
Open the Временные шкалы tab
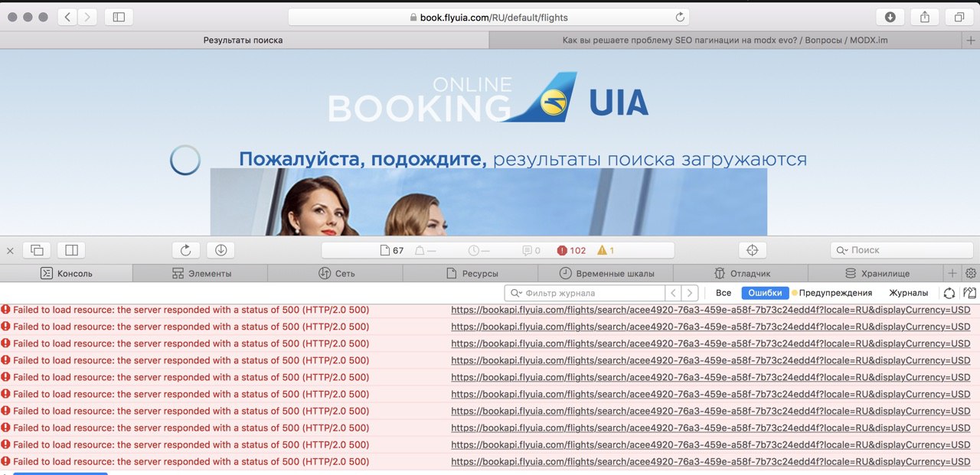coord(606,273)
